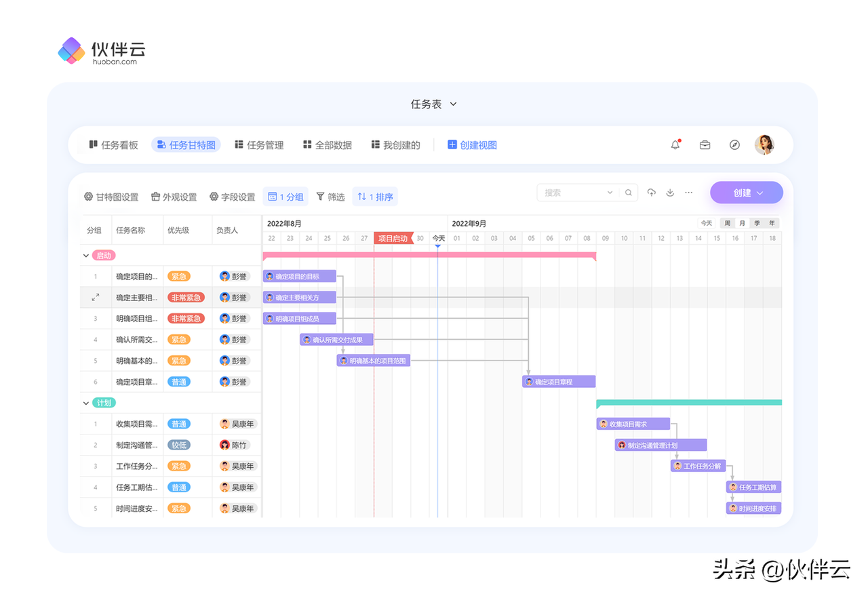This screenshot has width=868, height=598.
Task: Click expand arrows icon on row two
Action: (96, 297)
